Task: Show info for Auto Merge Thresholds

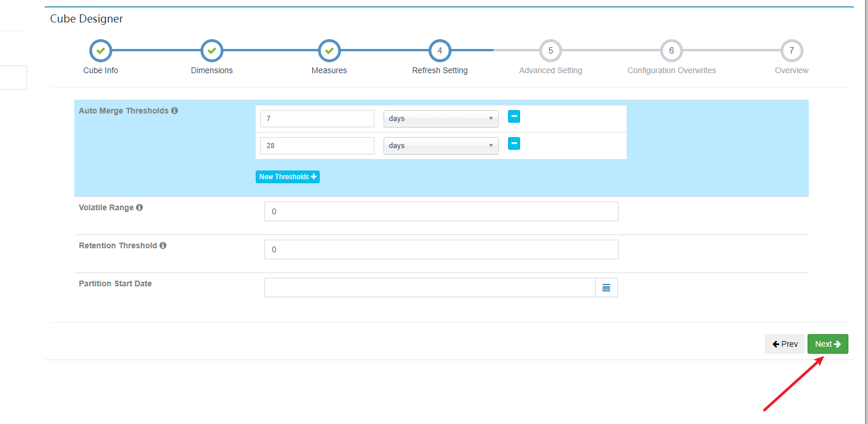Action: [x=175, y=111]
